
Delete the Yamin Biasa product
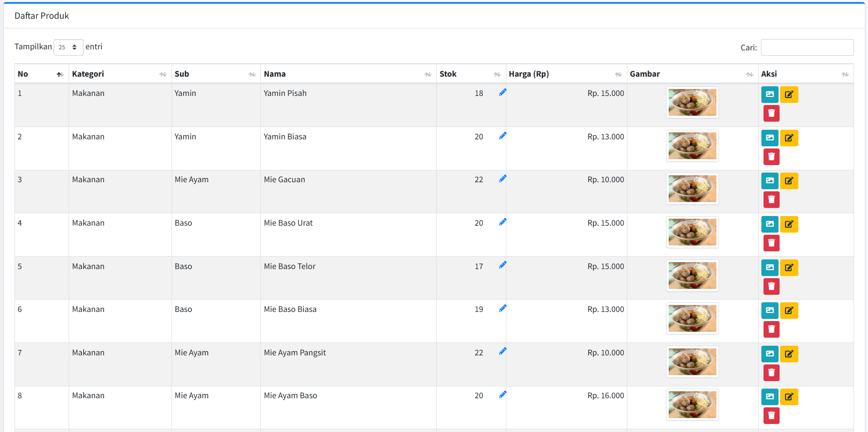[771, 157]
